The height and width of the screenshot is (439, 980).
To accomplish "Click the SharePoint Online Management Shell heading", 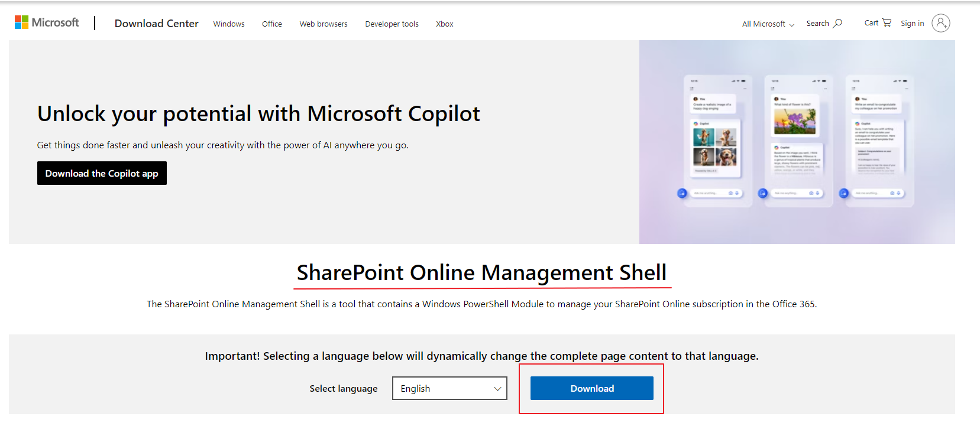I will [x=481, y=272].
